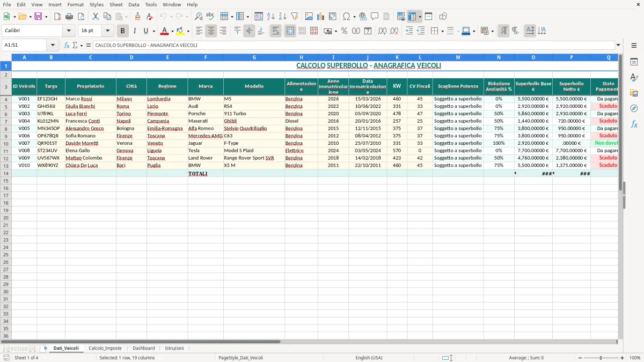The height and width of the screenshot is (362, 644).
Task: Toggle Merge and Center Cells
Action: pos(290,31)
